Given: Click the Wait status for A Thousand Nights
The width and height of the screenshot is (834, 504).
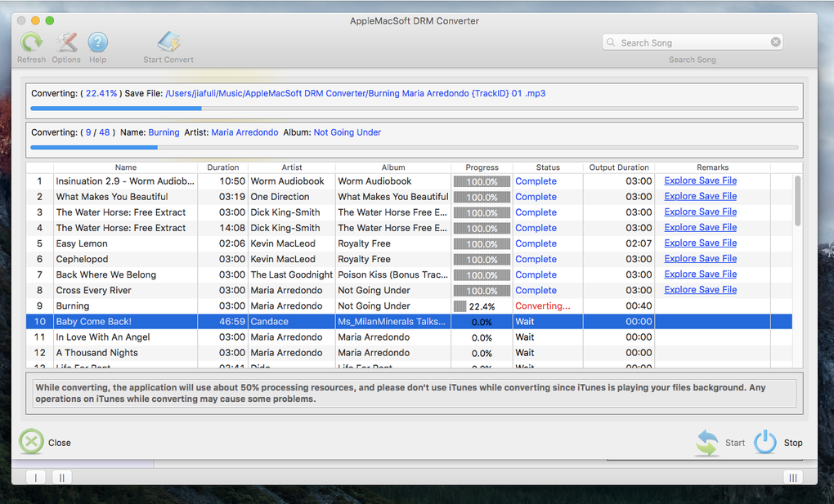Looking at the screenshot, I should coord(524,353).
